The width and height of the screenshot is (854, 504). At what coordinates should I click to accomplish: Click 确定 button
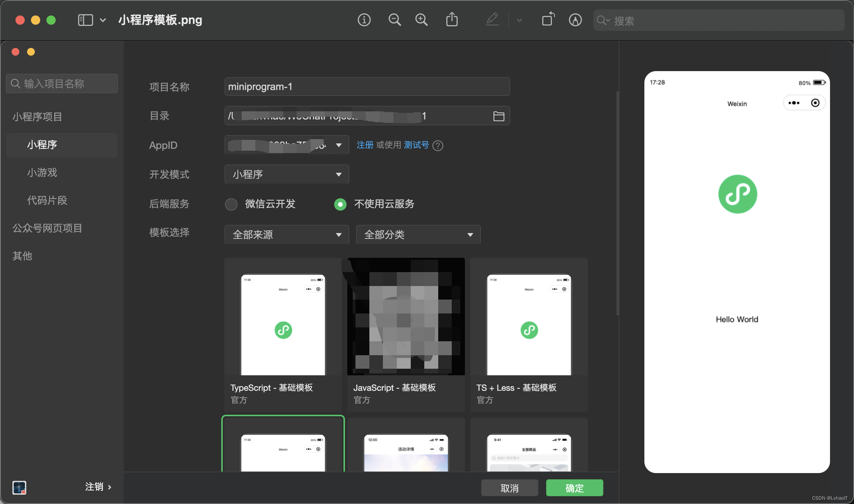(x=574, y=488)
